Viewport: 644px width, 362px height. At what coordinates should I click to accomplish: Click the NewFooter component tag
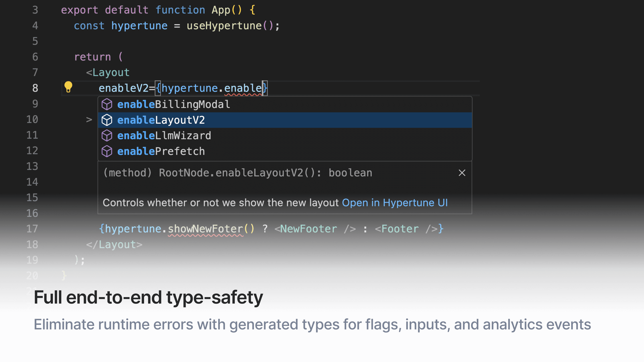pyautogui.click(x=308, y=229)
